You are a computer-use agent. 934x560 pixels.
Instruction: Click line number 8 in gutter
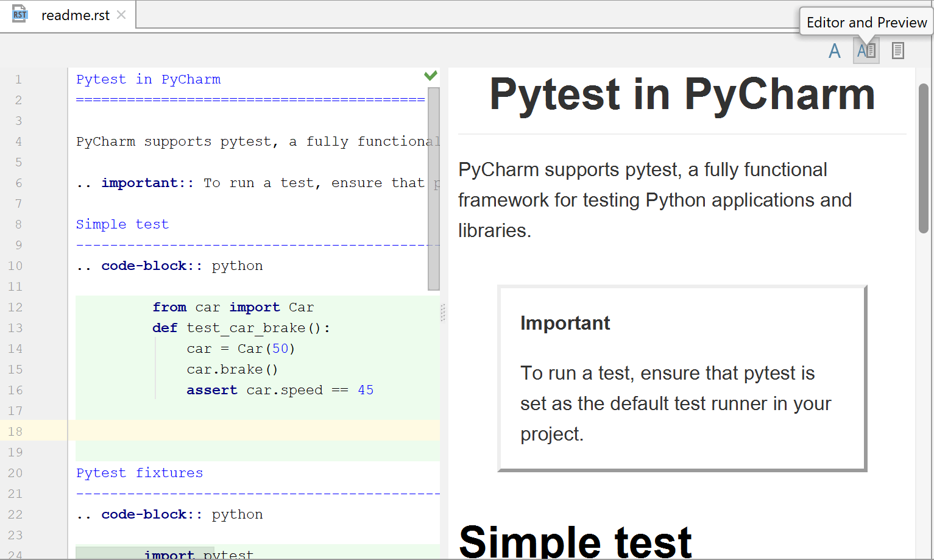(18, 224)
